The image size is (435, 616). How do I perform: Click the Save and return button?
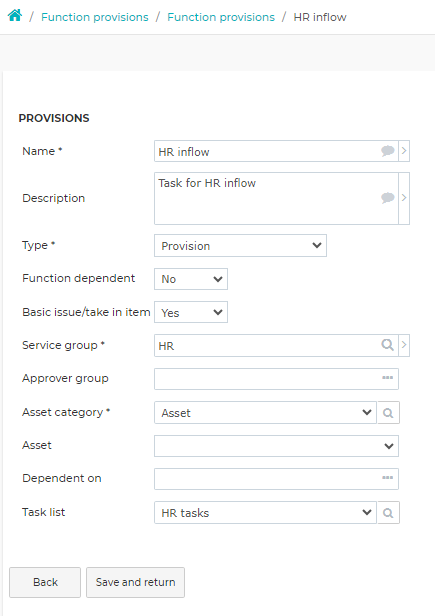tap(136, 582)
